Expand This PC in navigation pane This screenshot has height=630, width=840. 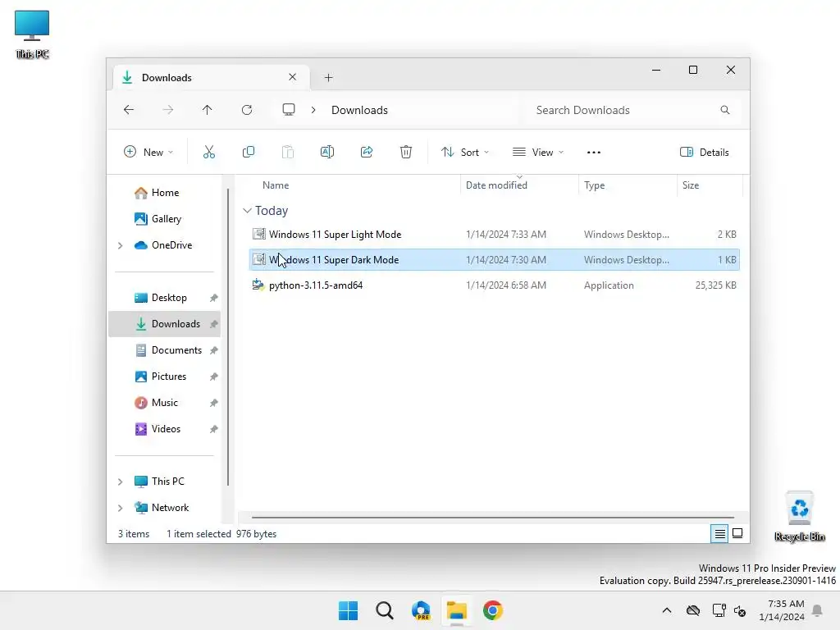(x=121, y=482)
